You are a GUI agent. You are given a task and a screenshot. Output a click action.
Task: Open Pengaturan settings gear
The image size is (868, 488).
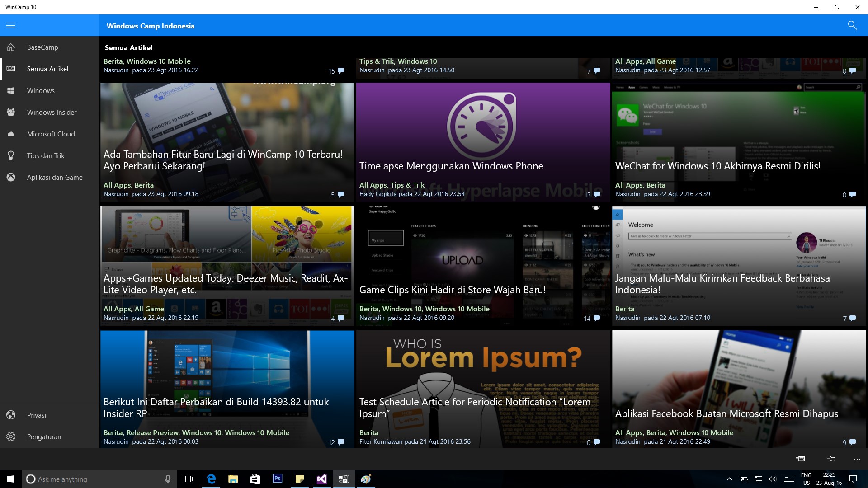(43, 437)
